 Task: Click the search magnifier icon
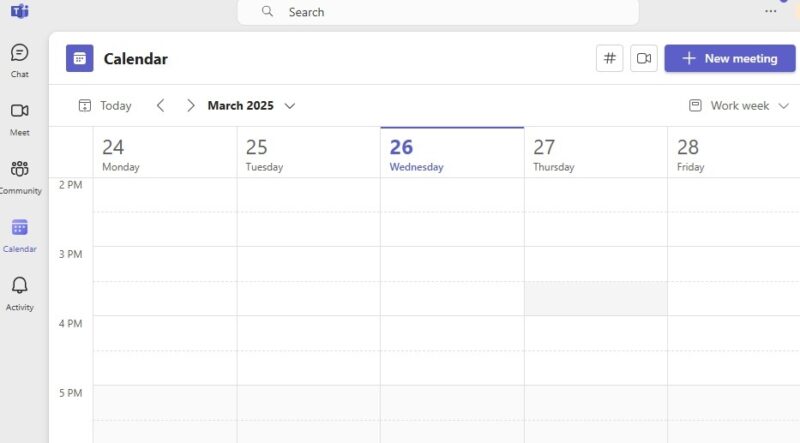coord(267,11)
